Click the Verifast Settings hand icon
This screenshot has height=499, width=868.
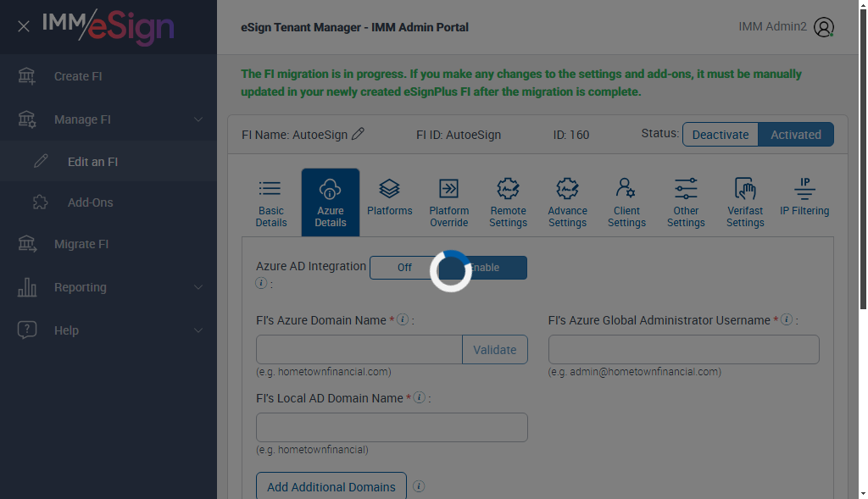pyautogui.click(x=744, y=189)
